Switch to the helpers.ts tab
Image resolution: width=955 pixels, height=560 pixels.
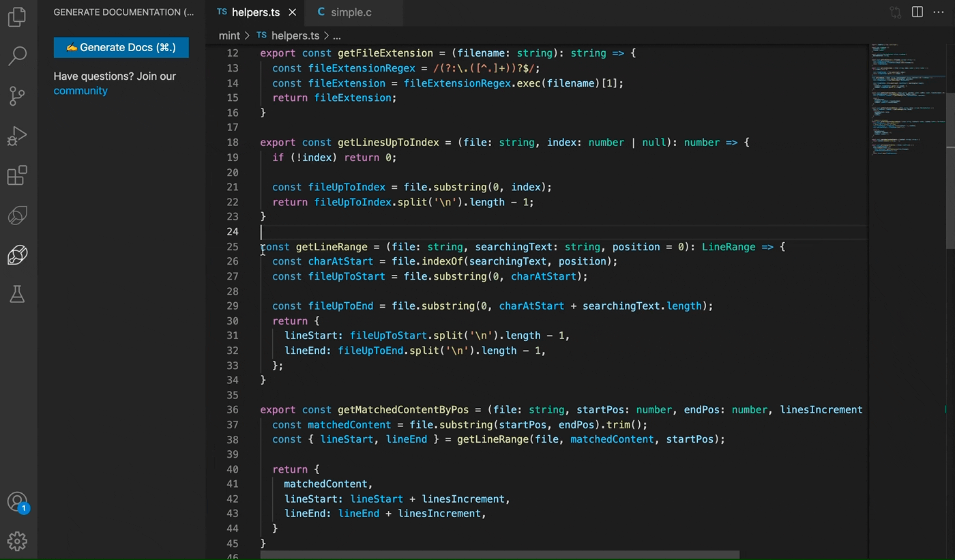(255, 12)
